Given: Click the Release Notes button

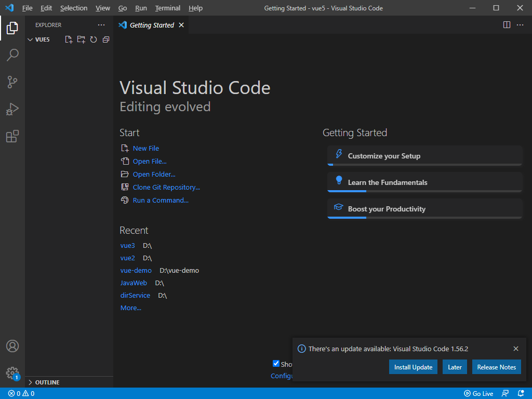Looking at the screenshot, I should 496,367.
